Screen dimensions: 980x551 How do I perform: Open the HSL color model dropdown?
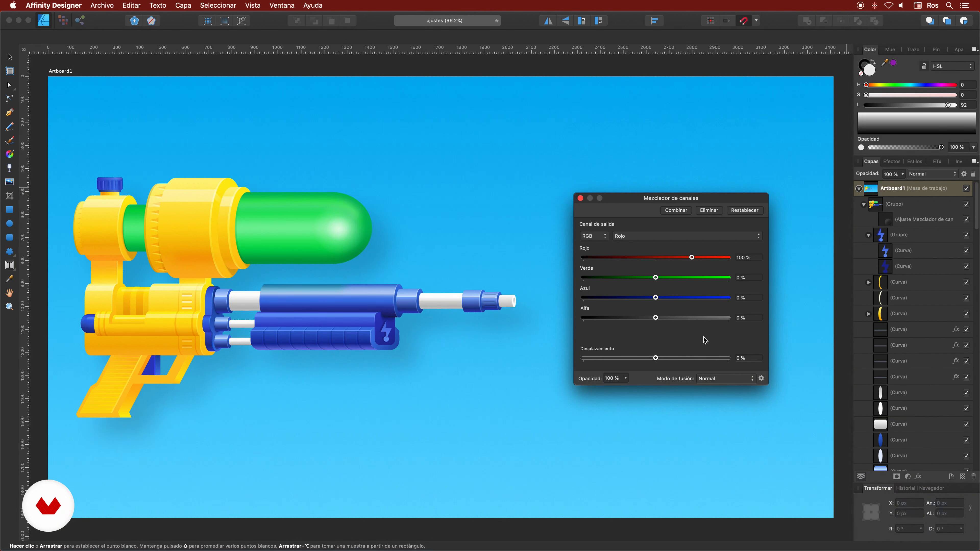pos(952,66)
